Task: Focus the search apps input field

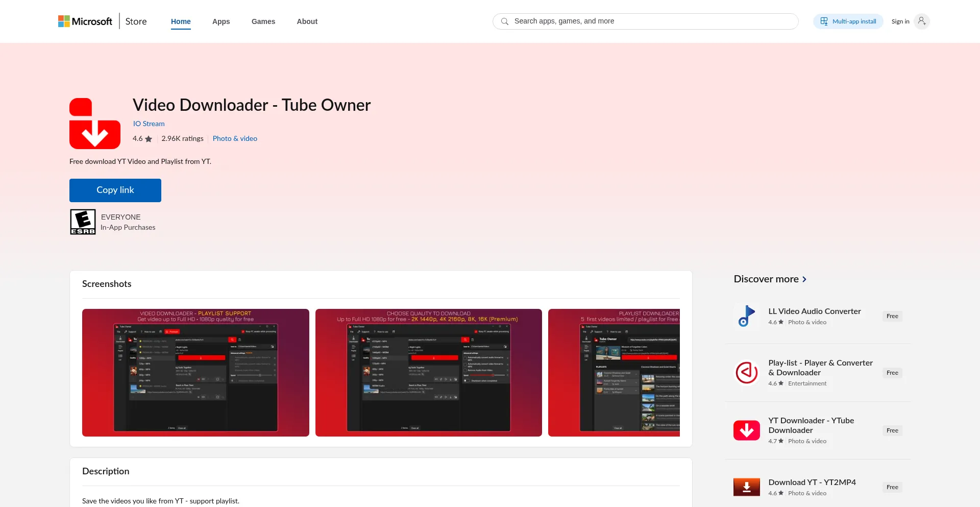Action: tap(648, 21)
